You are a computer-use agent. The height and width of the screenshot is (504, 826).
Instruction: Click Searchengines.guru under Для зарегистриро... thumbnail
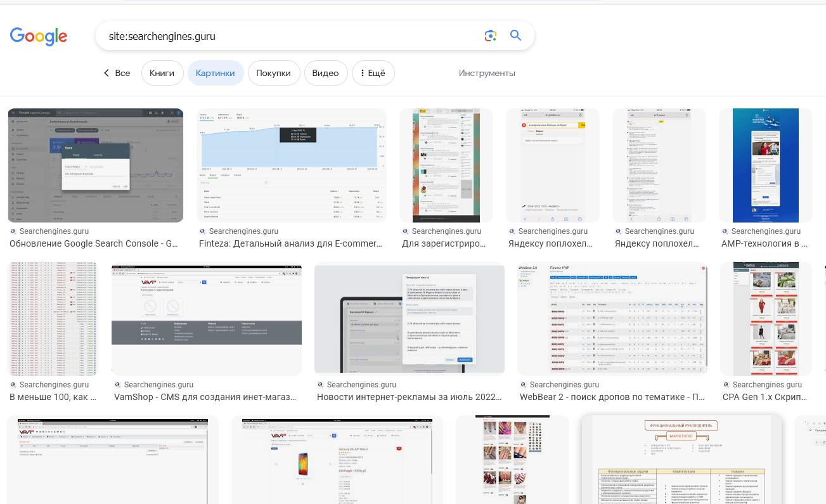click(446, 231)
